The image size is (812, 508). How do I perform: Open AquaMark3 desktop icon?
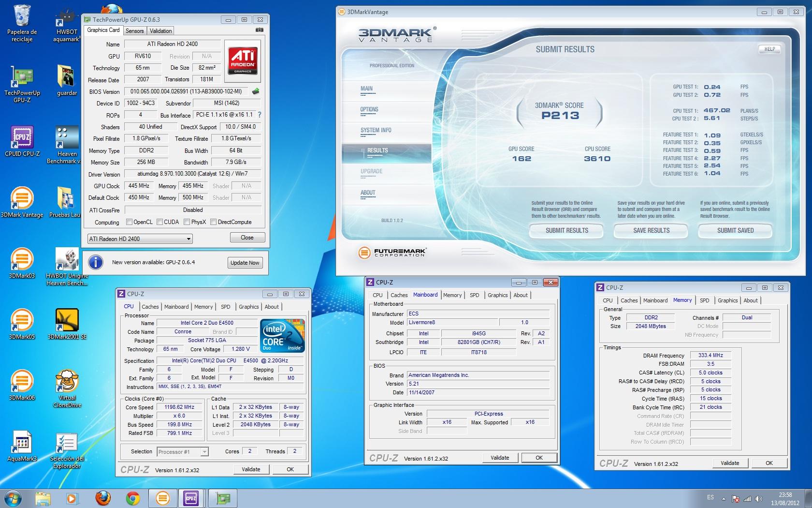(x=22, y=446)
